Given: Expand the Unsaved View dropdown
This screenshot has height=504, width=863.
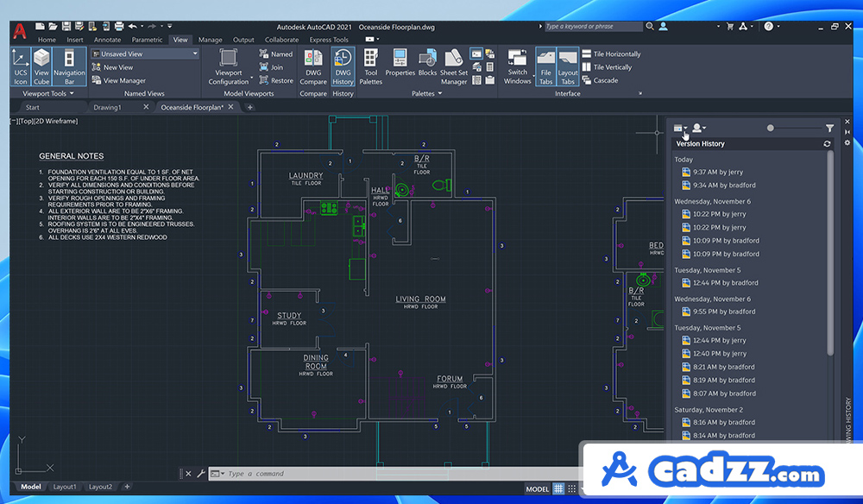Looking at the screenshot, I should tap(195, 54).
